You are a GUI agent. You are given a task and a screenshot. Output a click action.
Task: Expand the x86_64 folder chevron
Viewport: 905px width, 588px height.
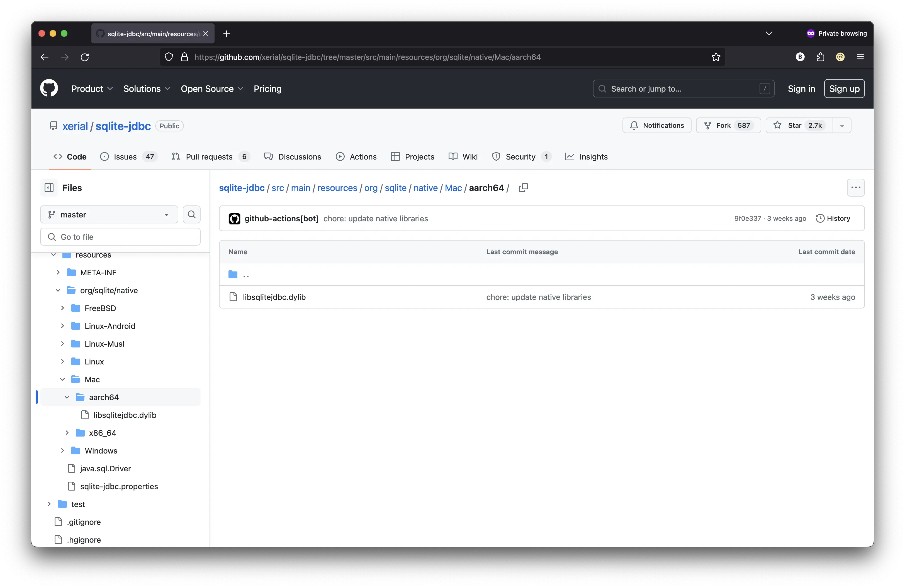(67, 433)
